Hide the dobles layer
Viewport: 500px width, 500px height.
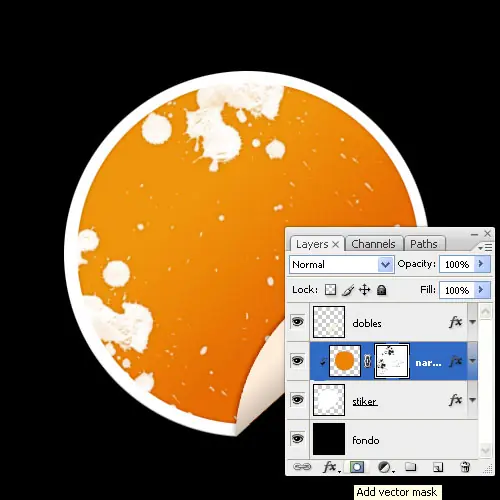[x=298, y=322]
